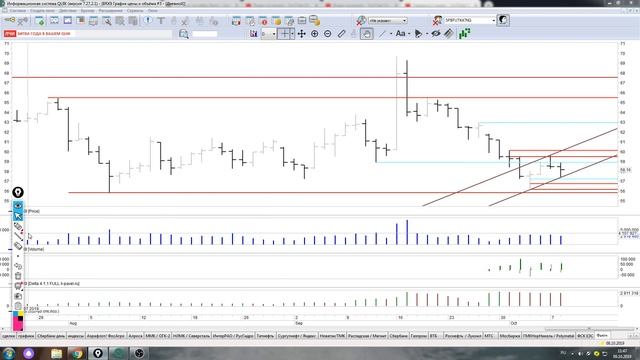Switch to the Алроса tab

coord(135,336)
